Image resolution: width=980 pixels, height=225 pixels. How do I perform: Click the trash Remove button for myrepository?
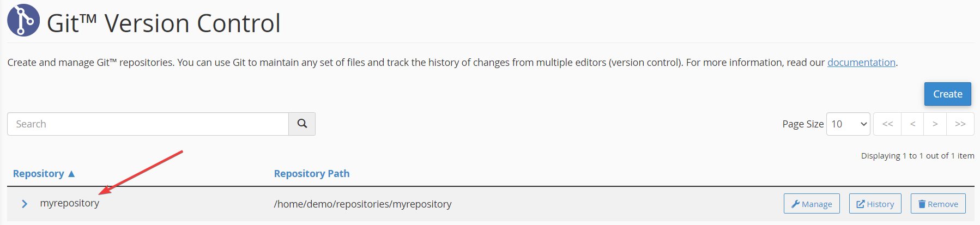point(938,204)
